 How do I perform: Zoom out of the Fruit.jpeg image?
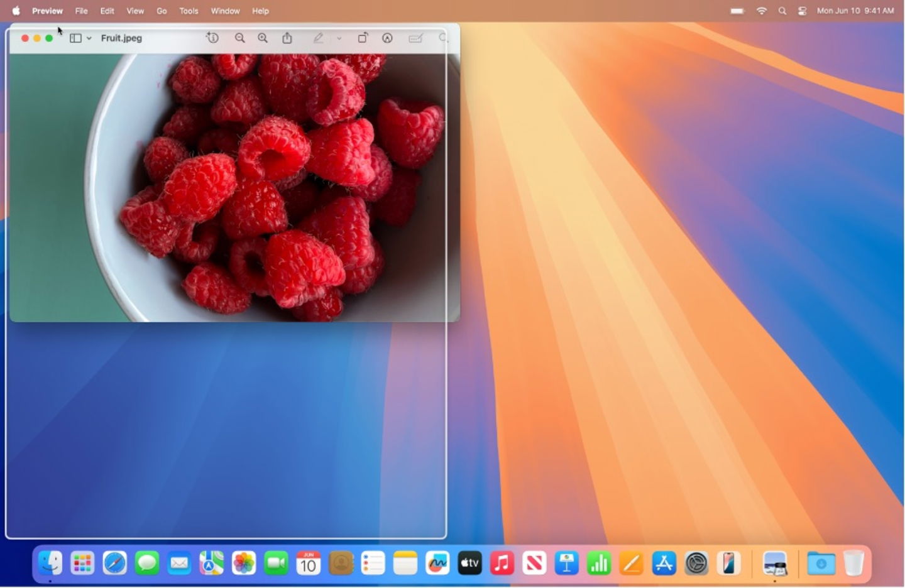tap(239, 38)
